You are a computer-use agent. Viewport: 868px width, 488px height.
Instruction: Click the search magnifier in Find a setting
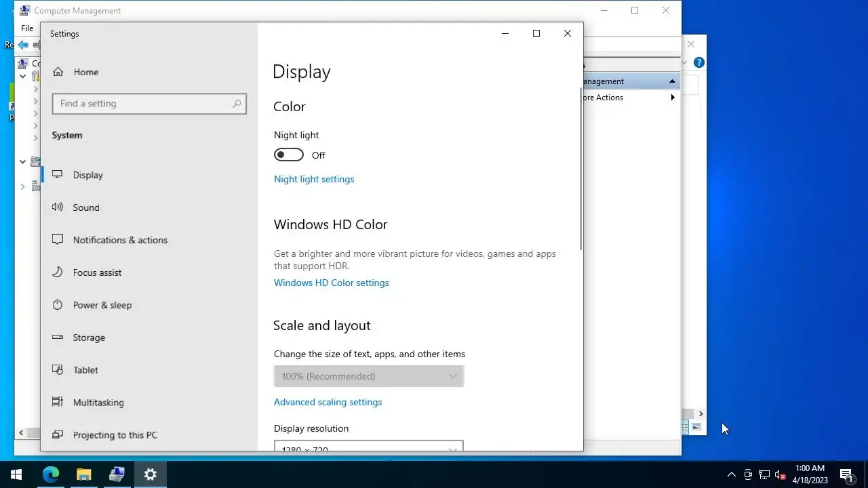point(237,104)
